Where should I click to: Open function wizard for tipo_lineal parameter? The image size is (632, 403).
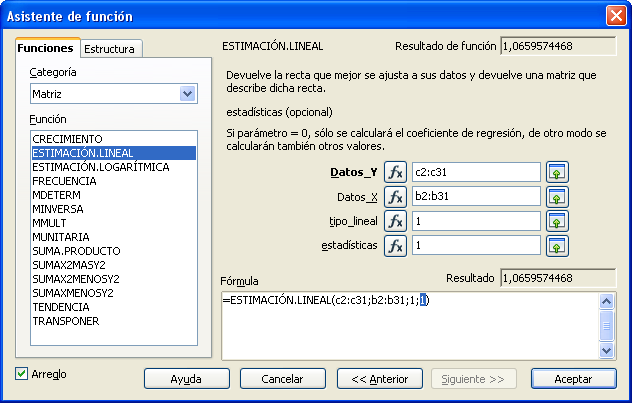click(x=396, y=221)
